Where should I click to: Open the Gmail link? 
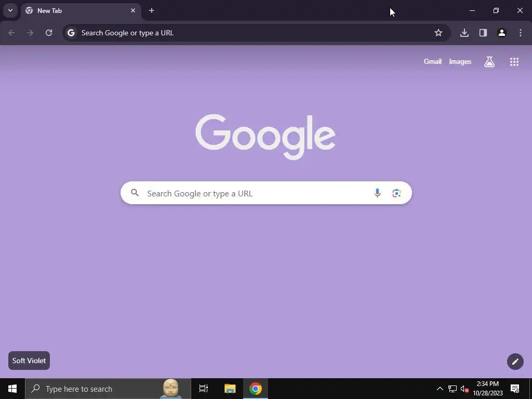[x=433, y=61]
